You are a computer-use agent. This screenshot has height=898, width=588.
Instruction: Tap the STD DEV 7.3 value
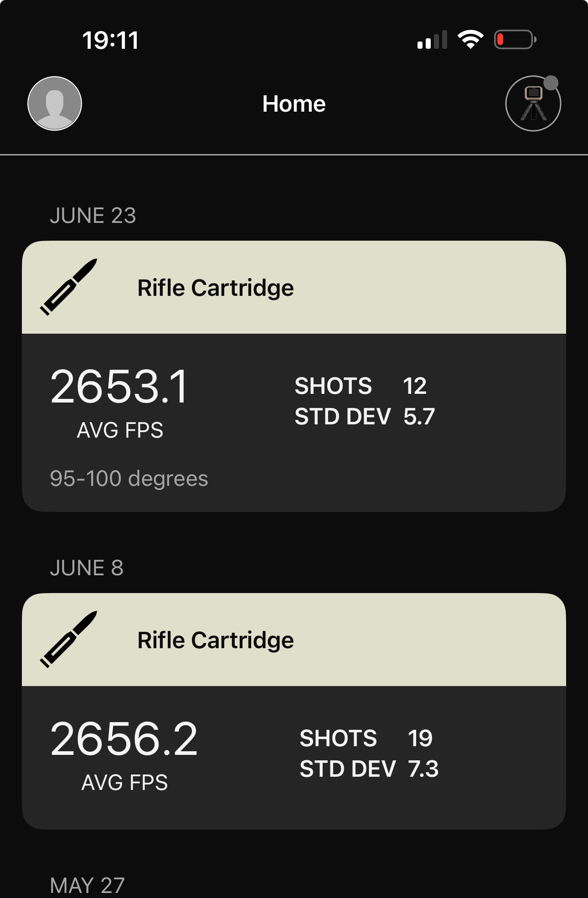pos(423,769)
